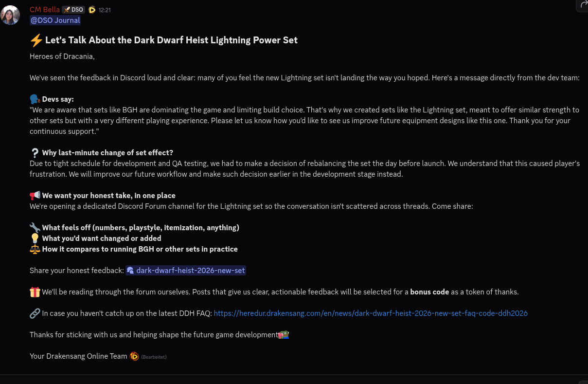Click the chain link emoji icon

click(35, 313)
